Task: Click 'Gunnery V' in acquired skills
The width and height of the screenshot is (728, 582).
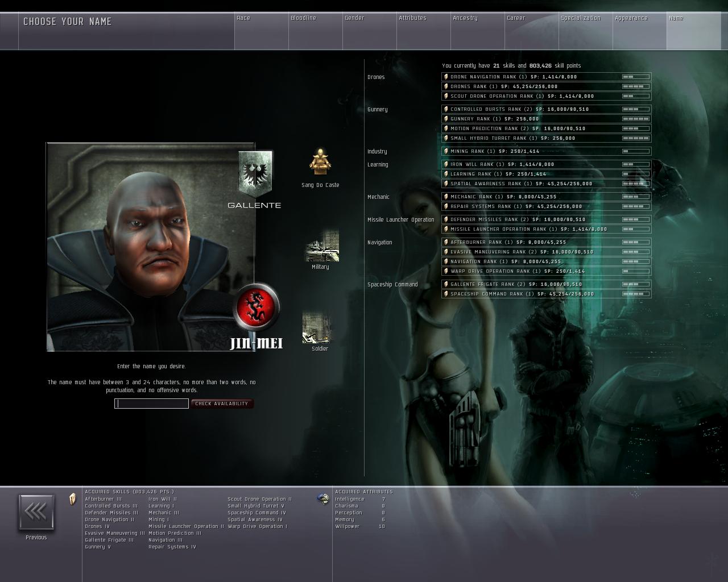Action: coord(98,547)
